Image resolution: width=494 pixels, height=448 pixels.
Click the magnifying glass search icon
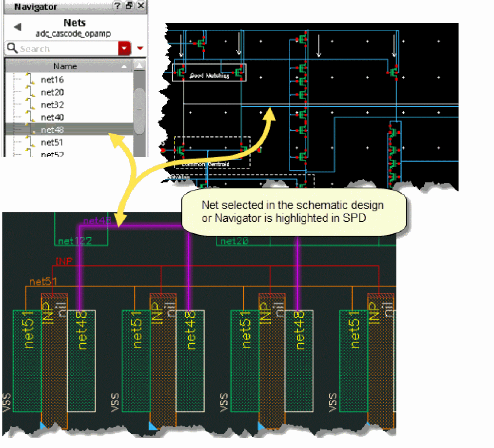point(12,48)
